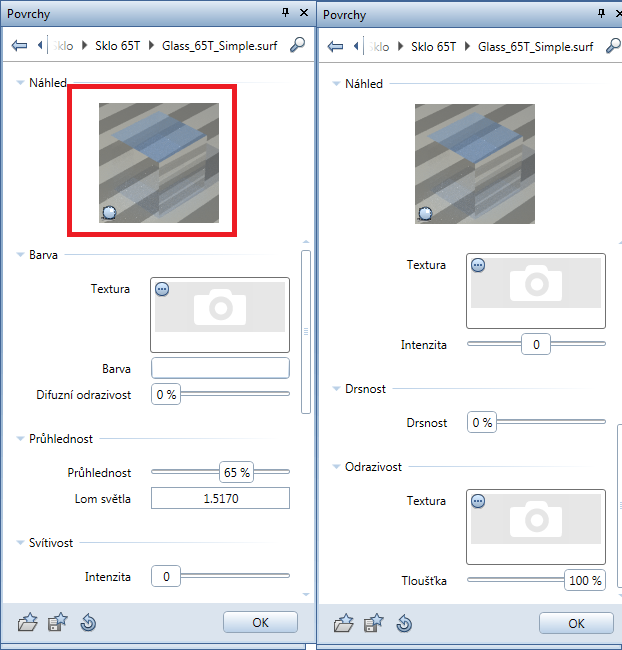
Task: Open texture options button in Barva section
Action: coord(163,289)
